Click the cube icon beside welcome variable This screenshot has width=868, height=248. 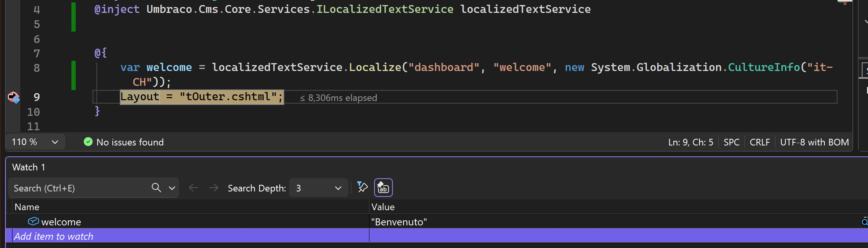click(34, 221)
